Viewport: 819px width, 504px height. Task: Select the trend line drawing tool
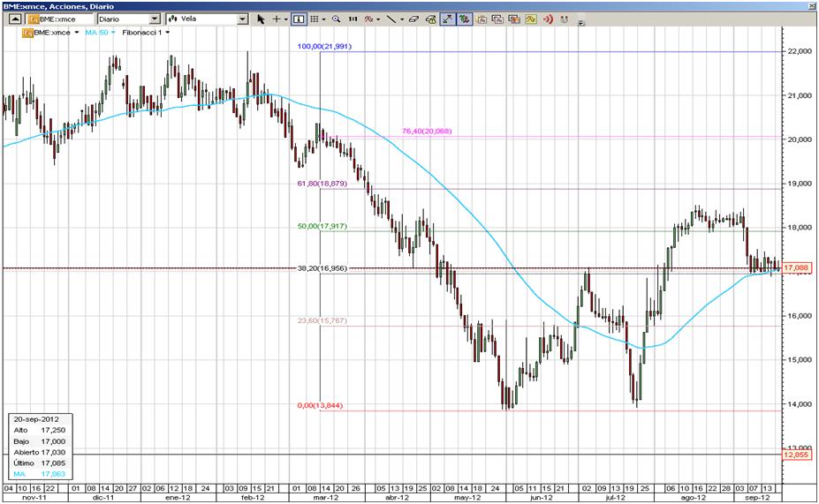tap(391, 19)
